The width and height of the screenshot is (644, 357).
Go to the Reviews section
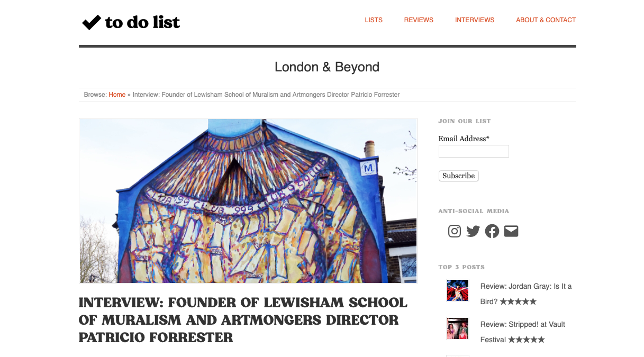[419, 20]
